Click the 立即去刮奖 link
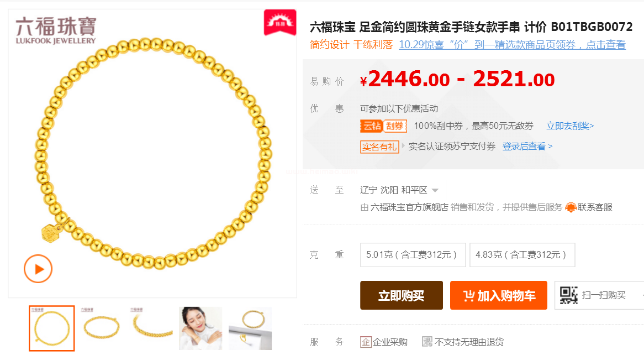The image size is (644, 355). [x=570, y=126]
